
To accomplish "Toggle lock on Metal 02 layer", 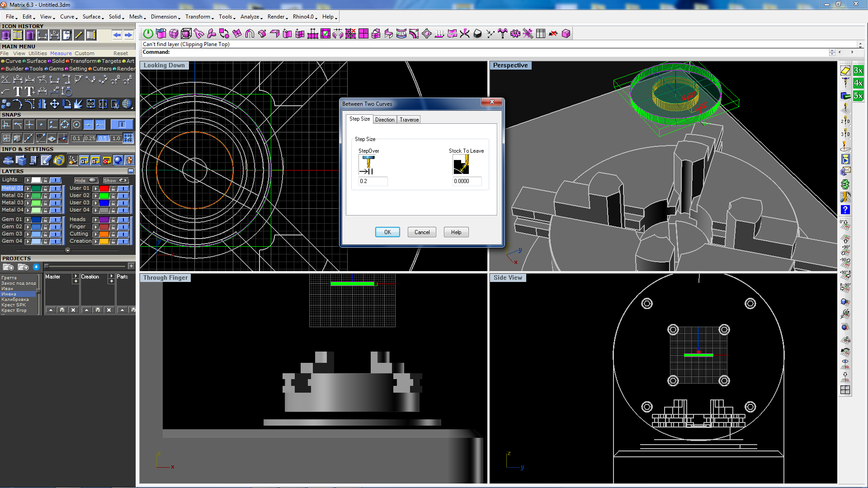I will coord(45,196).
